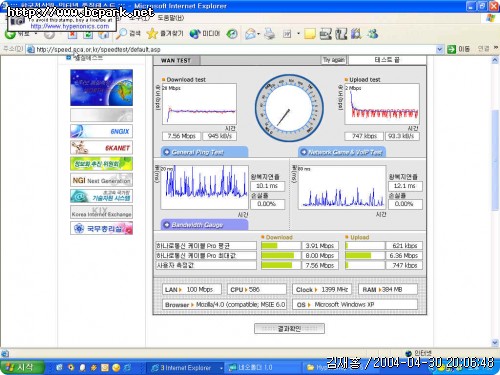Click the vertical scrollbar thumb

pos(495,160)
